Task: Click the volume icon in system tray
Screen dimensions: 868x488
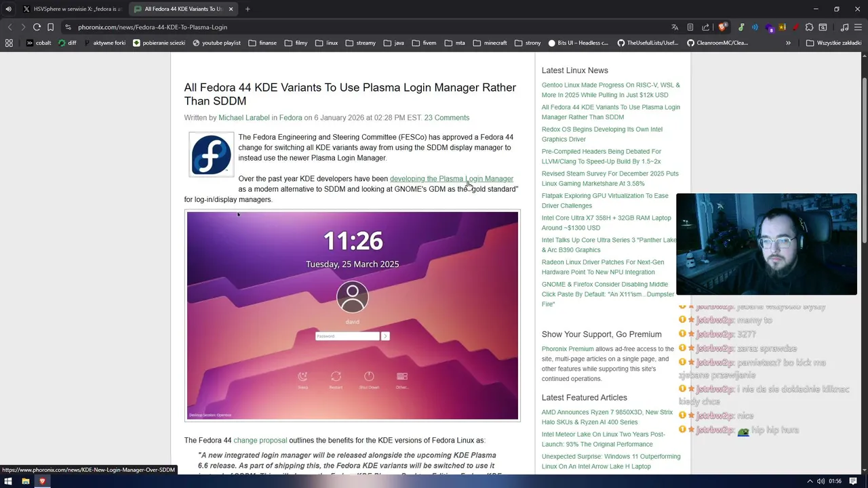Action: tap(821, 481)
